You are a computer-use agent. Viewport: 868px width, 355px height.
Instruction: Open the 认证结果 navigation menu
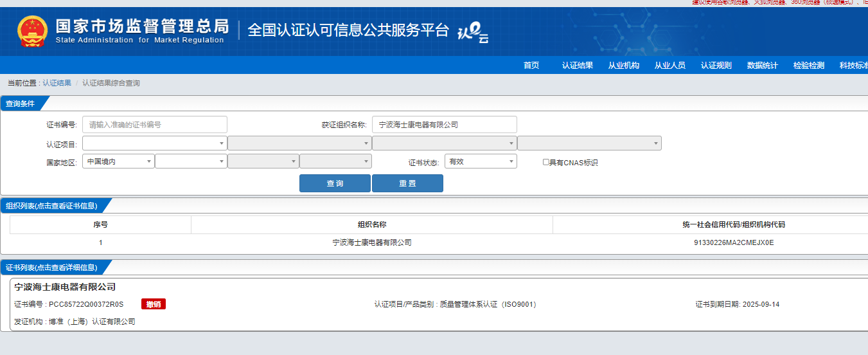(x=578, y=66)
